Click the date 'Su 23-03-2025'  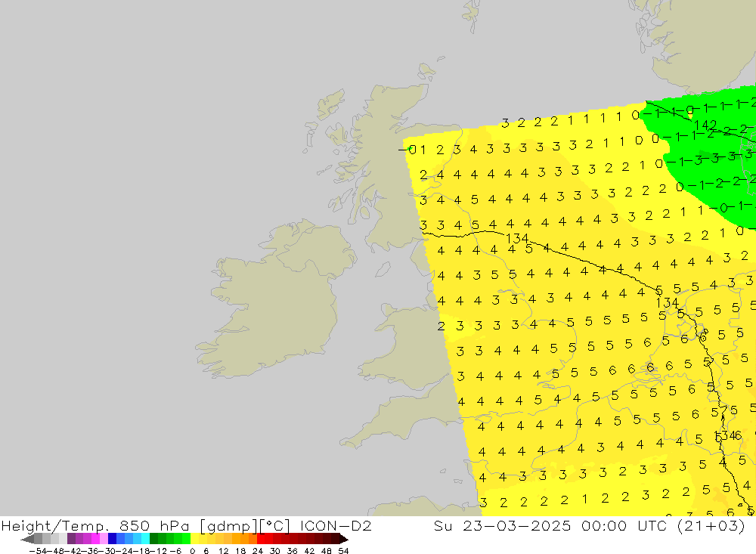(502, 525)
